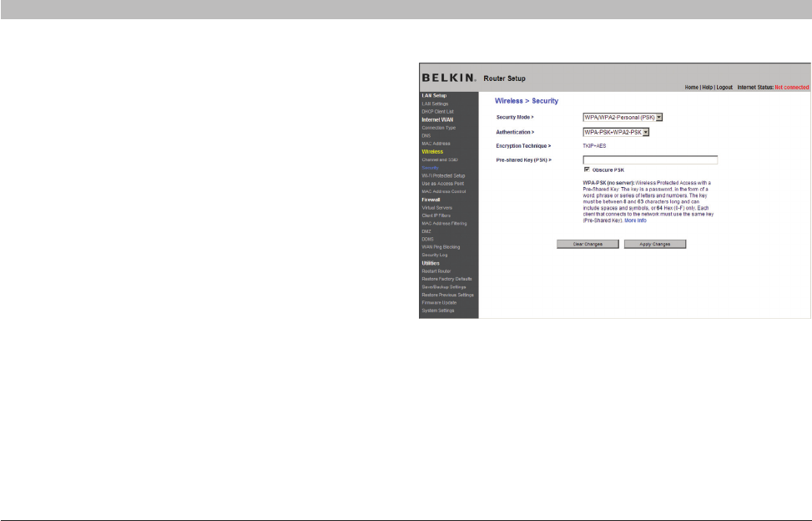
Task: Open Channel and SSID page
Action: point(440,159)
